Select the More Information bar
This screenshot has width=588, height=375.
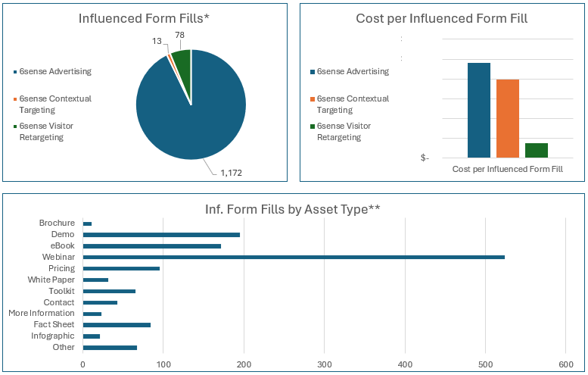click(92, 314)
